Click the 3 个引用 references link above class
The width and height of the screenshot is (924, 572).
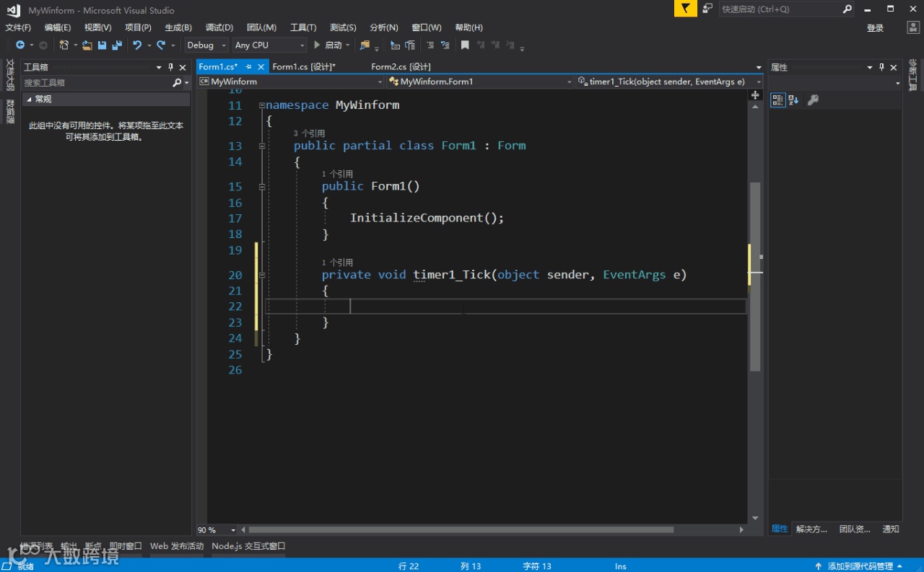click(x=309, y=133)
